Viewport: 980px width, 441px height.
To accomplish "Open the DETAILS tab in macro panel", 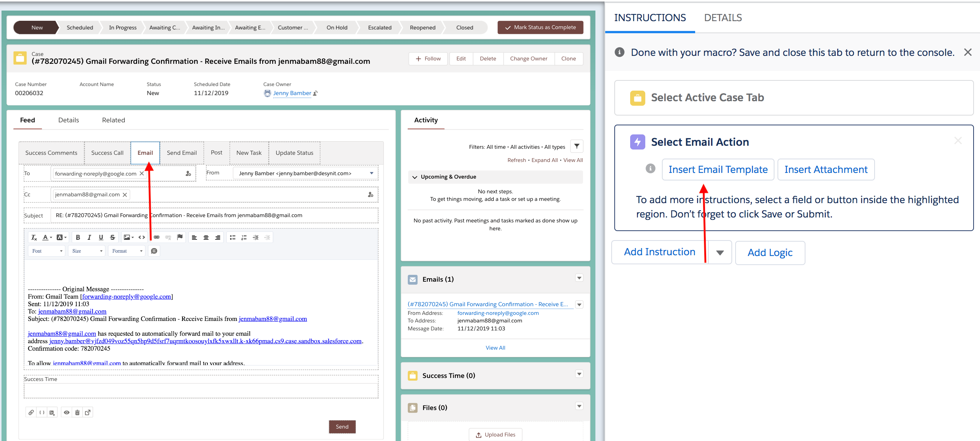I will pos(723,18).
